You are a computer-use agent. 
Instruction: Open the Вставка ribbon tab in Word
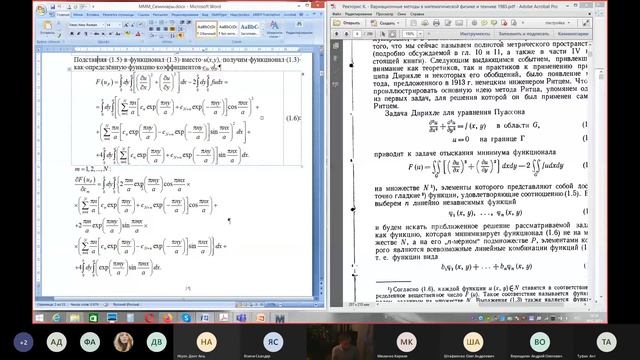(93, 15)
